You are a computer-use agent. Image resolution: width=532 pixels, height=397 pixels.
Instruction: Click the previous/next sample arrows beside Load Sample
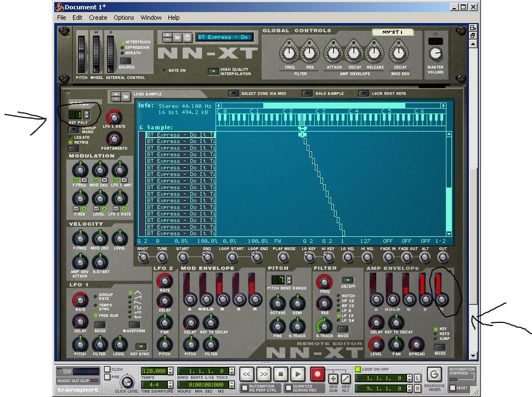116,97
